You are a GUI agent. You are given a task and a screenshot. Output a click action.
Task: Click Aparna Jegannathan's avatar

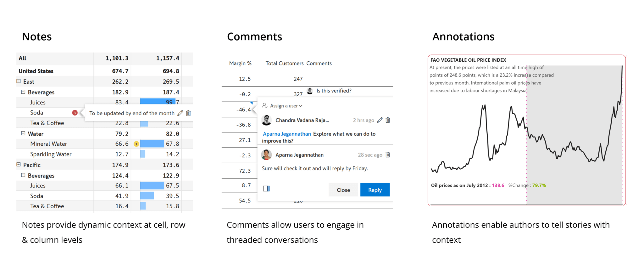click(266, 154)
